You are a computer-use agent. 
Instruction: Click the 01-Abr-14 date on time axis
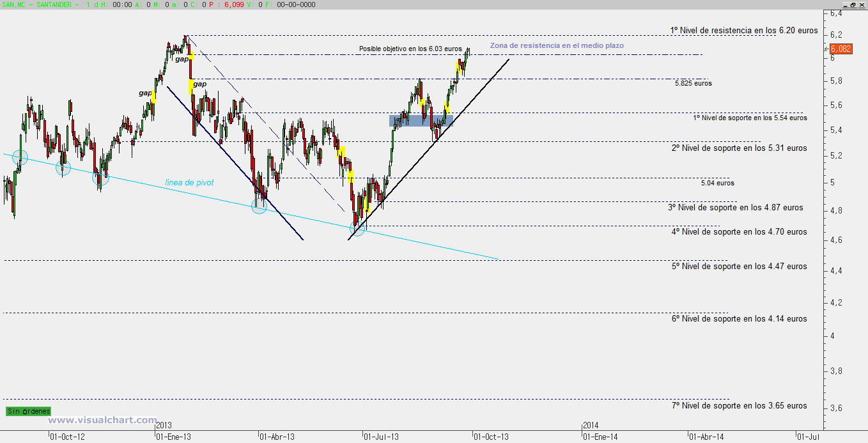pyautogui.click(x=706, y=437)
